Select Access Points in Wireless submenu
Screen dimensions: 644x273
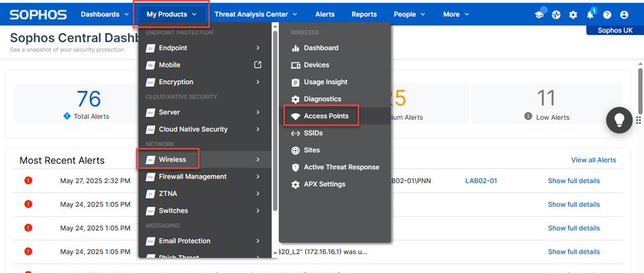326,116
